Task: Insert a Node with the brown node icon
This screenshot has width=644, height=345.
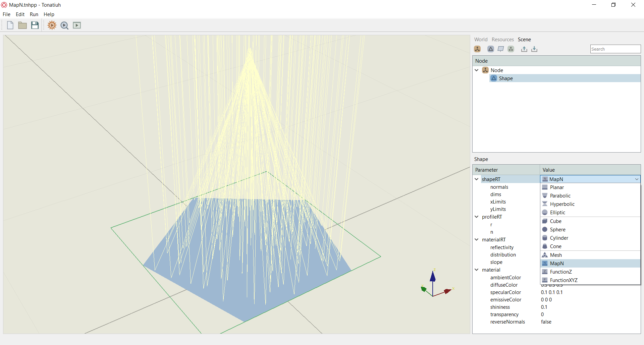Action: [x=477, y=49]
